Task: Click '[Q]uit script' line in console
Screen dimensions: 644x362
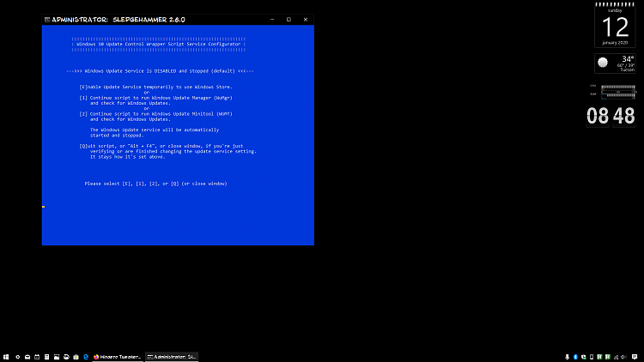Action: (161, 146)
